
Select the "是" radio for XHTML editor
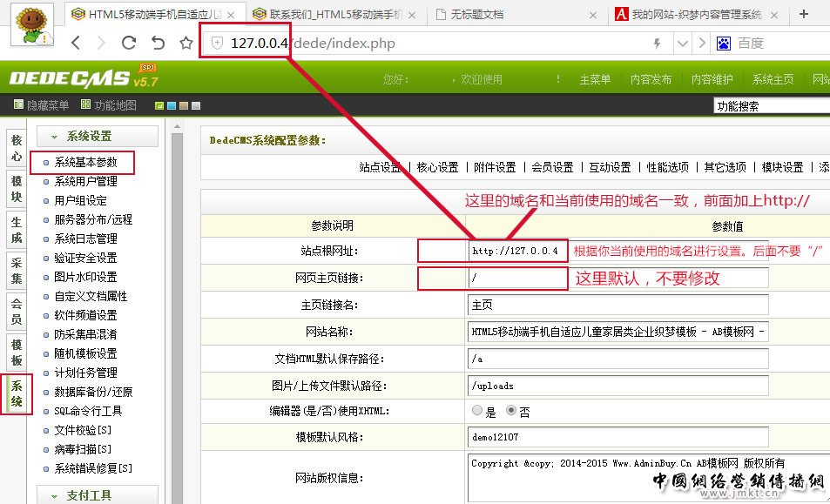coord(476,410)
